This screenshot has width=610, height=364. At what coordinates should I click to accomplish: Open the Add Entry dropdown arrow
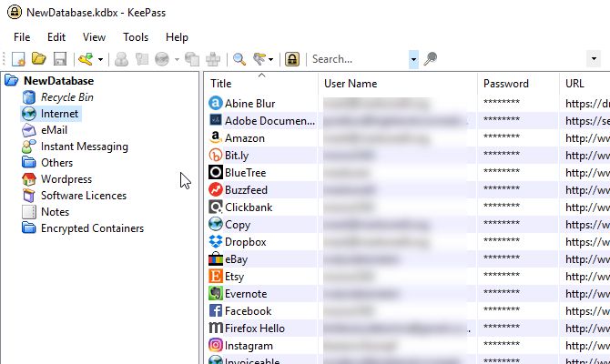coord(100,60)
